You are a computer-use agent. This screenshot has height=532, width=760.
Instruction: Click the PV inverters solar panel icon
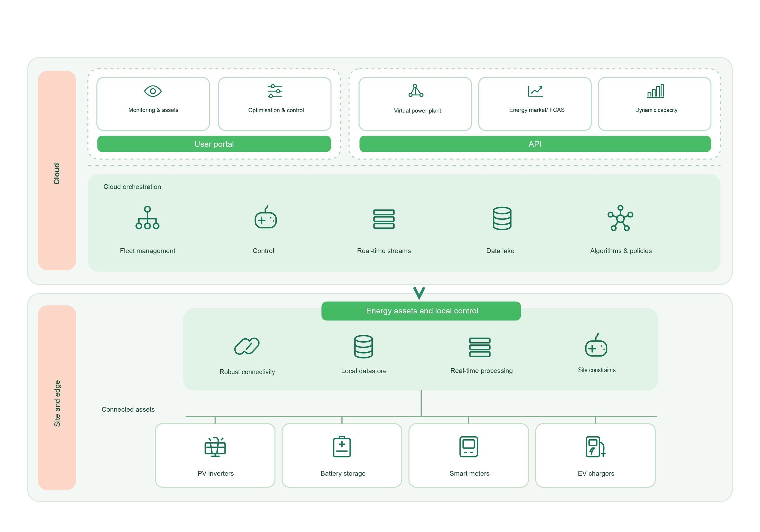(215, 447)
